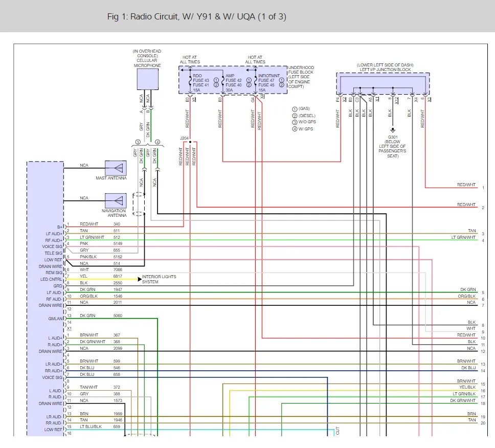Click circuit number 1573 on NCA wire
This screenshot has width=495, height=448.
pos(118,400)
